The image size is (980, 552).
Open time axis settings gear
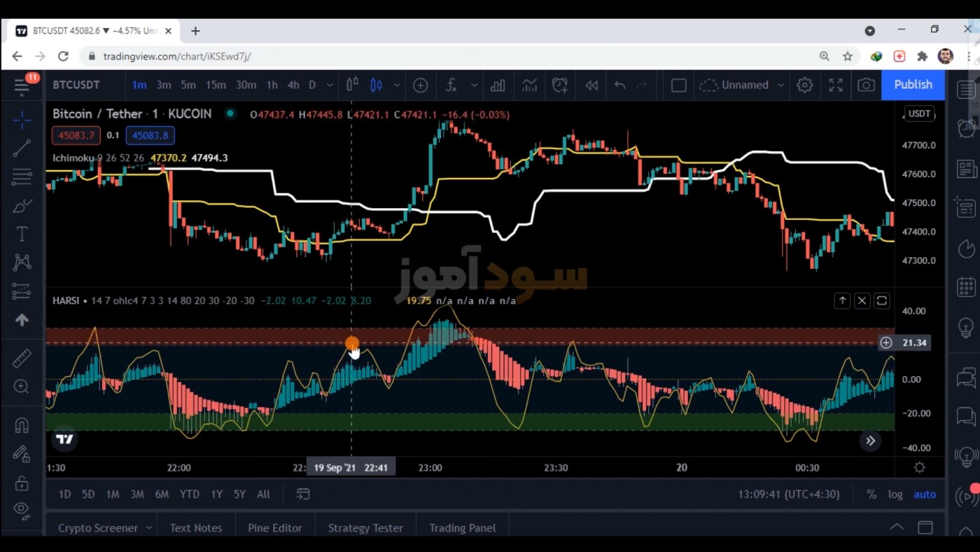[920, 467]
